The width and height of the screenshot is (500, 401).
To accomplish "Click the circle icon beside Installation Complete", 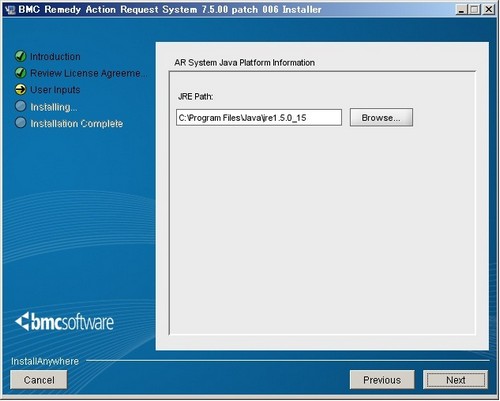I will click(x=20, y=123).
